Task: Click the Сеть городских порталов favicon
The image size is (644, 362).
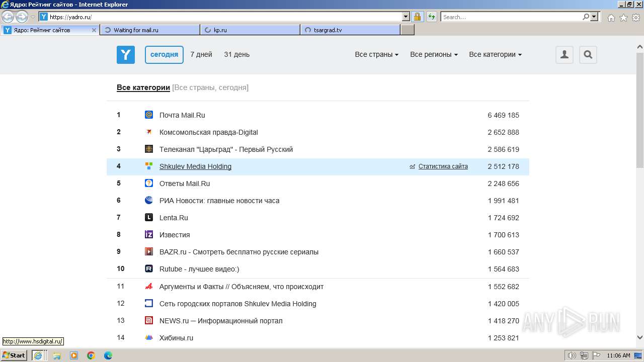Action: [149, 303]
